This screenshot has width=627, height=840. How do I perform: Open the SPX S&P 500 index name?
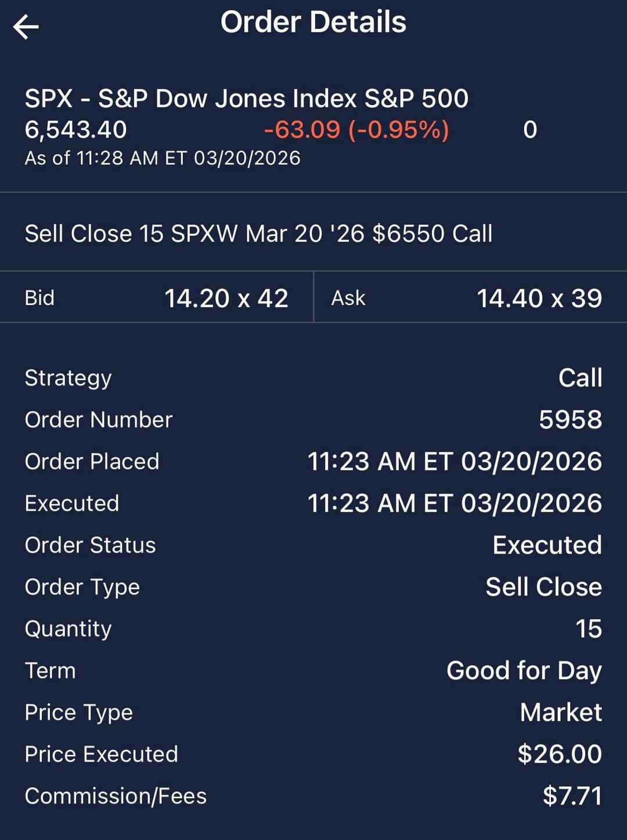point(246,99)
